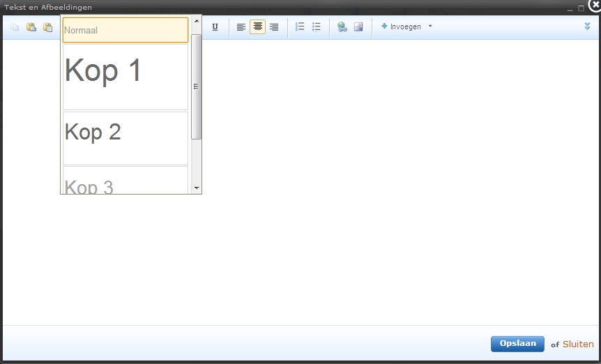Click the style list scrollbar thumb

[x=196, y=86]
